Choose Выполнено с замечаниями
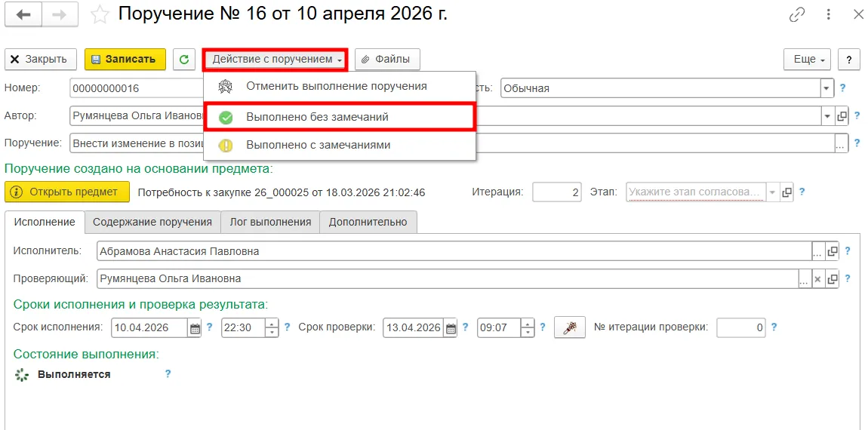 coord(340,145)
